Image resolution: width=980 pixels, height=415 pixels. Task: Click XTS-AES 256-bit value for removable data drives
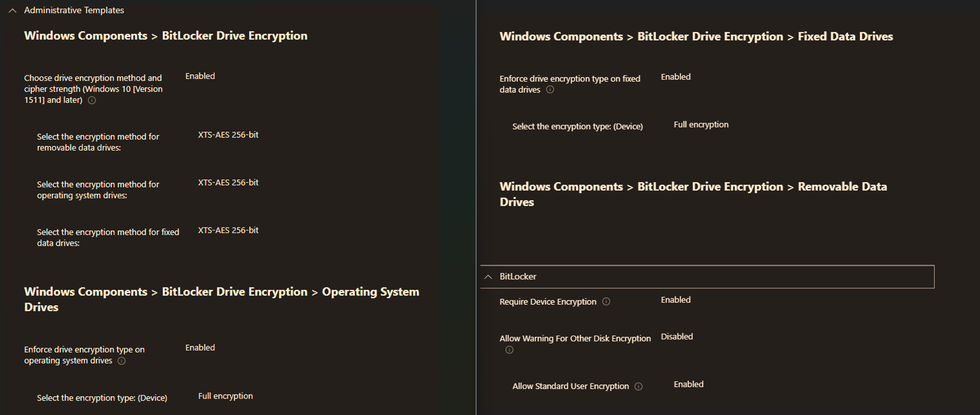point(228,135)
